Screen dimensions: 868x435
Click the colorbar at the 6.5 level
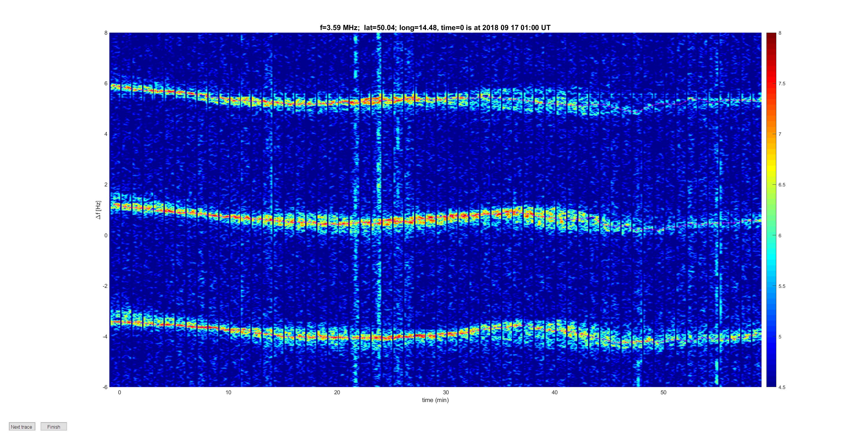pyautogui.click(x=771, y=184)
